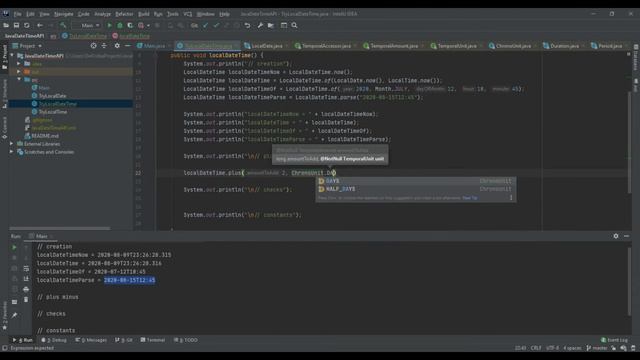Image resolution: width=640 pixels, height=360 pixels.
Task: Toggle soft-wrap in Run console
Action: [x=26, y=269]
